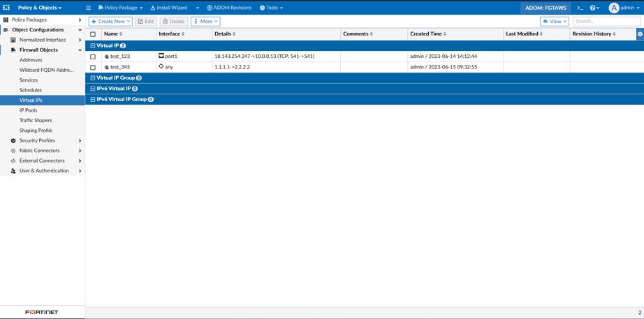Click the test_123 VIP object icon
Screen dimensions: 644x319
[x=106, y=57]
